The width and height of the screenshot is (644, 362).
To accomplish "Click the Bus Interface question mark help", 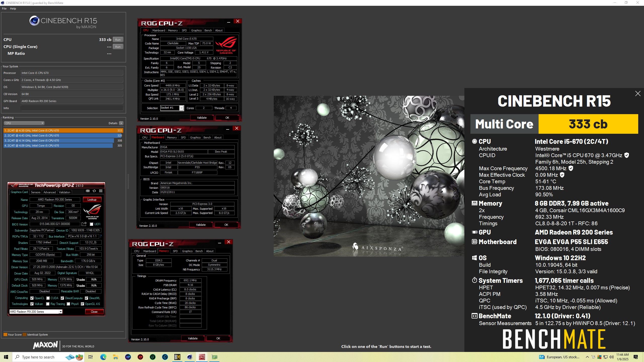I will pos(101,236).
